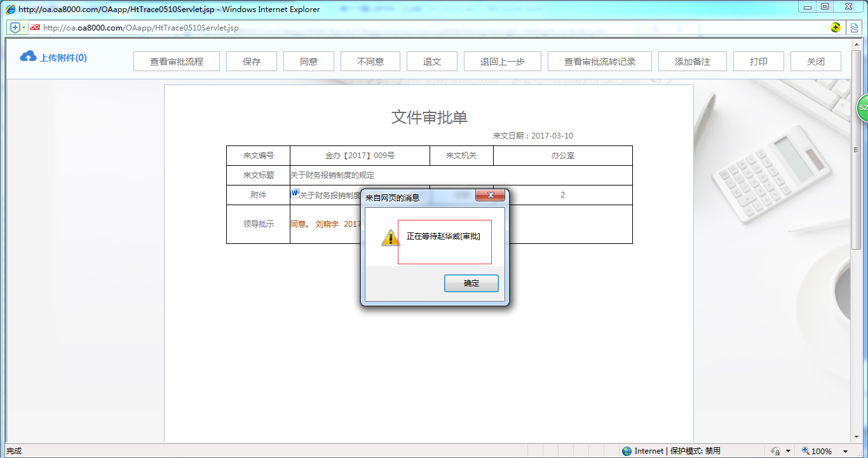
Task: Click the shield plus icon in the address bar
Action: (15, 27)
